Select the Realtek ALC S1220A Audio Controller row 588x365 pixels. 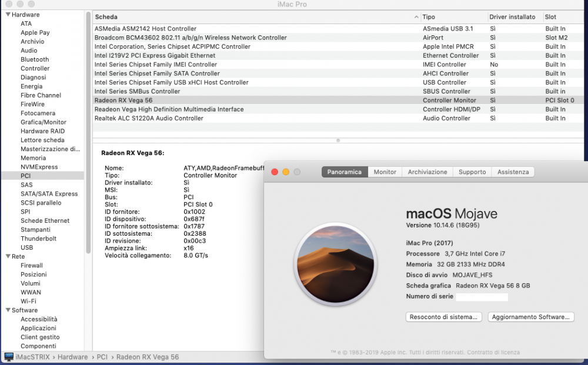point(338,118)
